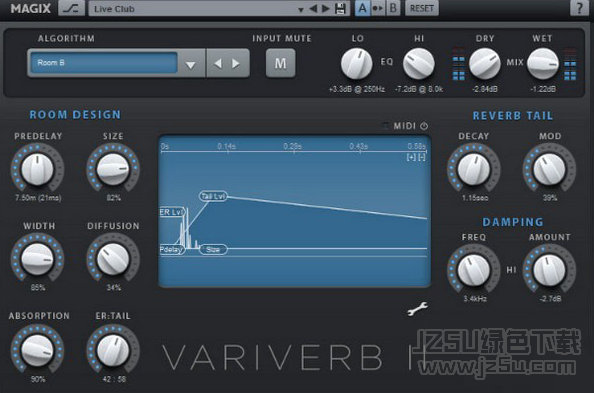This screenshot has height=393, width=594.
Task: Open settings with the wrench icon
Action: click(x=417, y=308)
